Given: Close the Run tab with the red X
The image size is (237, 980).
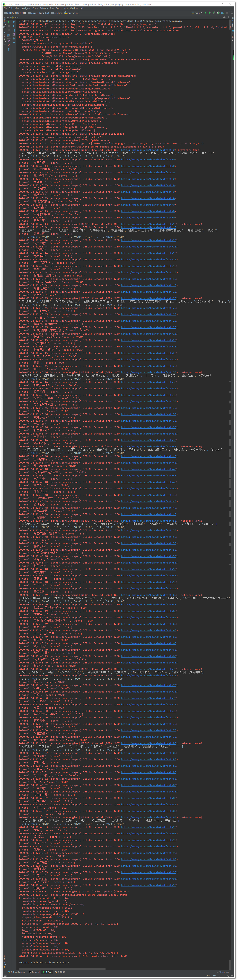Looking at the screenshot, I should pos(9,45).
